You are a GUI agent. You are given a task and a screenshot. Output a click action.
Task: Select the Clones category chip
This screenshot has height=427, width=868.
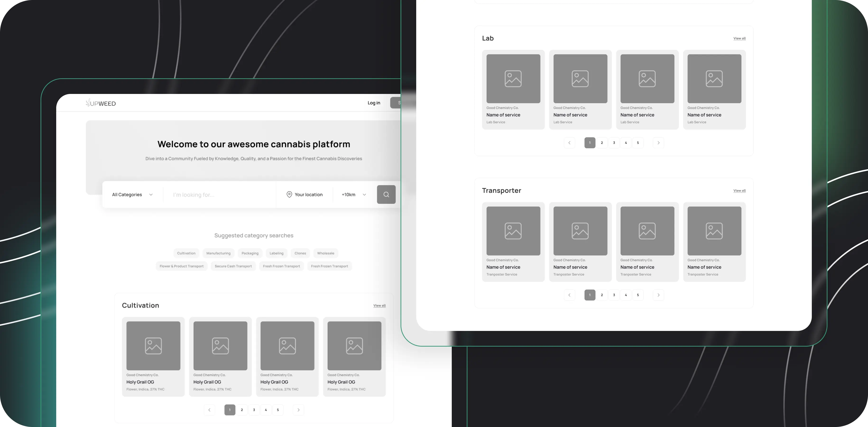tap(300, 253)
